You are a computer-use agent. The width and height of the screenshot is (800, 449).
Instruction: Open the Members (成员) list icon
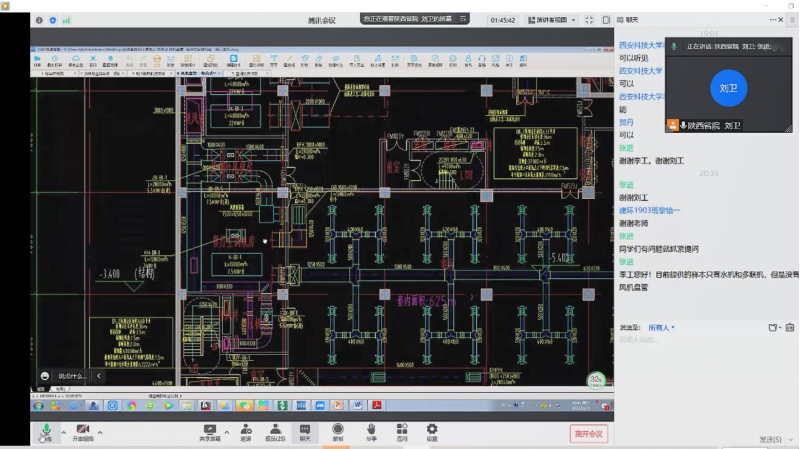click(x=275, y=431)
